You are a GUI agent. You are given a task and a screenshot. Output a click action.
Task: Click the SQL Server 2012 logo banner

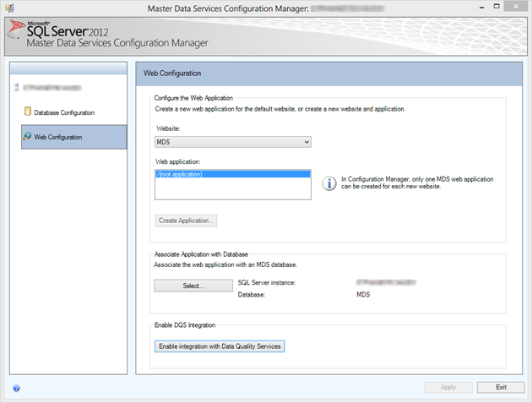[266, 36]
